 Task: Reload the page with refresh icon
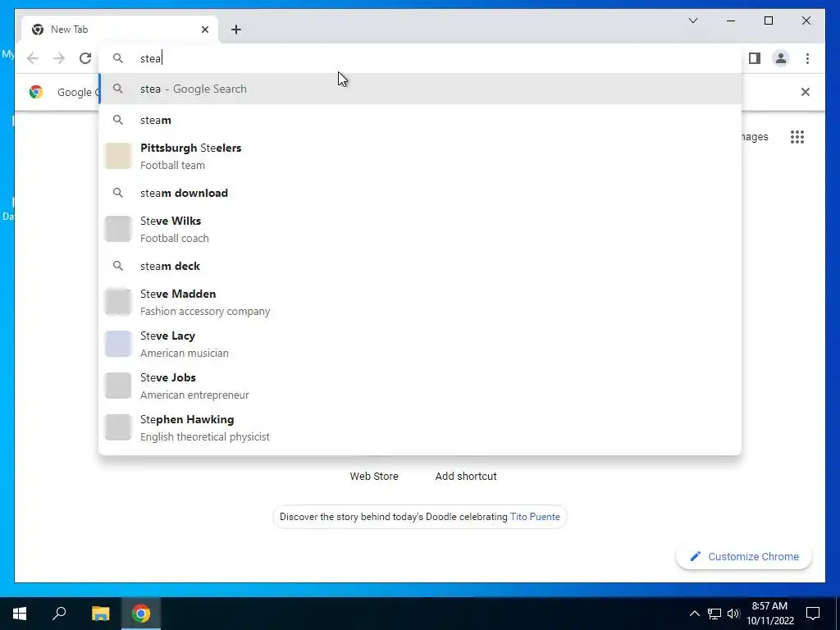click(x=85, y=58)
